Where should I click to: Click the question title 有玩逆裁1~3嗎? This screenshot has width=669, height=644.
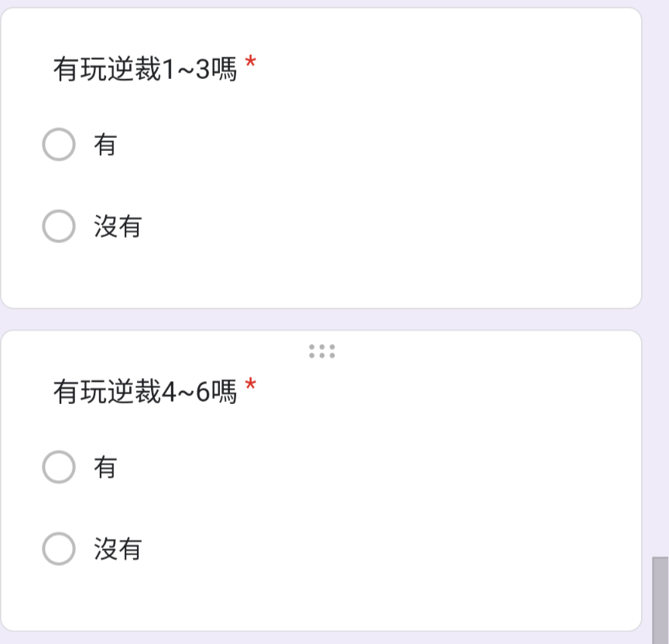145,70
